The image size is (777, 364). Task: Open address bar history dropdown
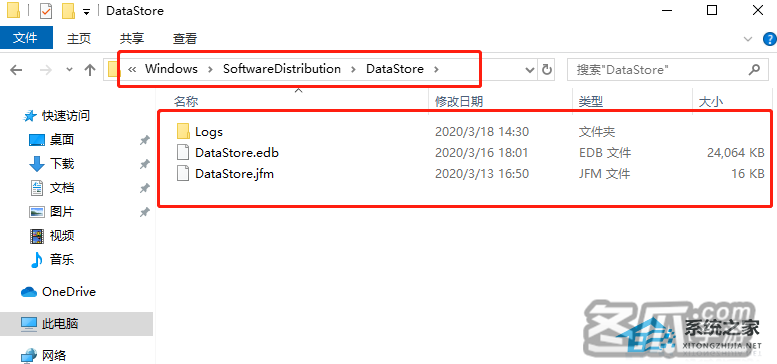(530, 70)
